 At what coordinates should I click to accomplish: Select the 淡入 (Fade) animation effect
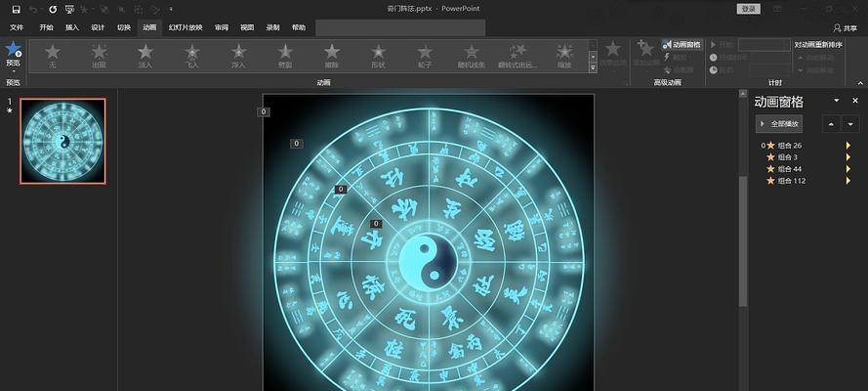[x=145, y=56]
